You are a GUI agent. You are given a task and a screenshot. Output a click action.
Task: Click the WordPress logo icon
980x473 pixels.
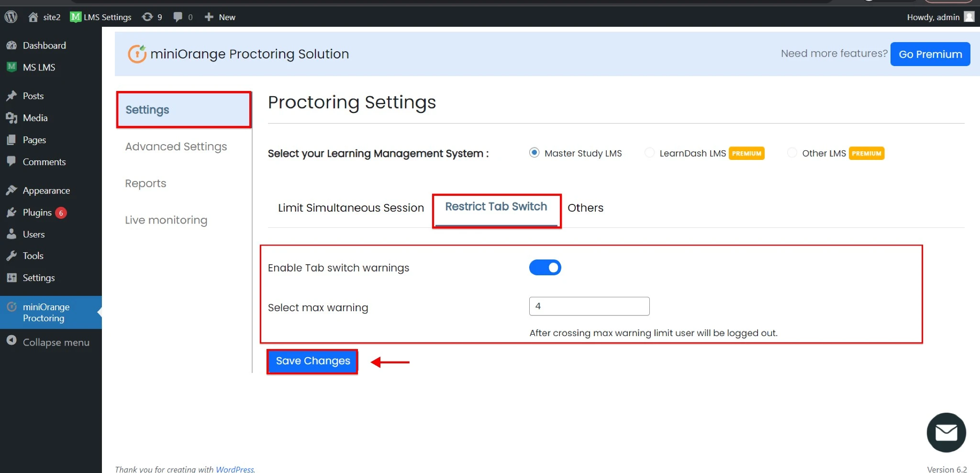click(x=11, y=17)
